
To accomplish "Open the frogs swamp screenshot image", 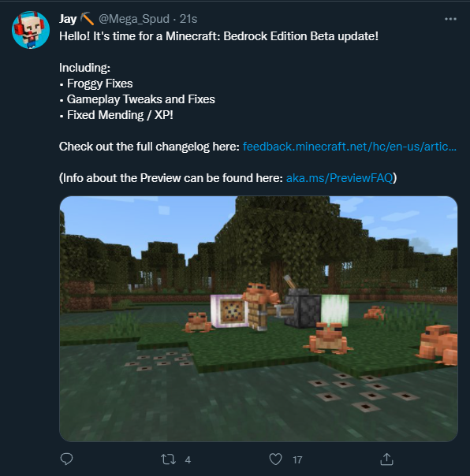I will coord(259,318).
